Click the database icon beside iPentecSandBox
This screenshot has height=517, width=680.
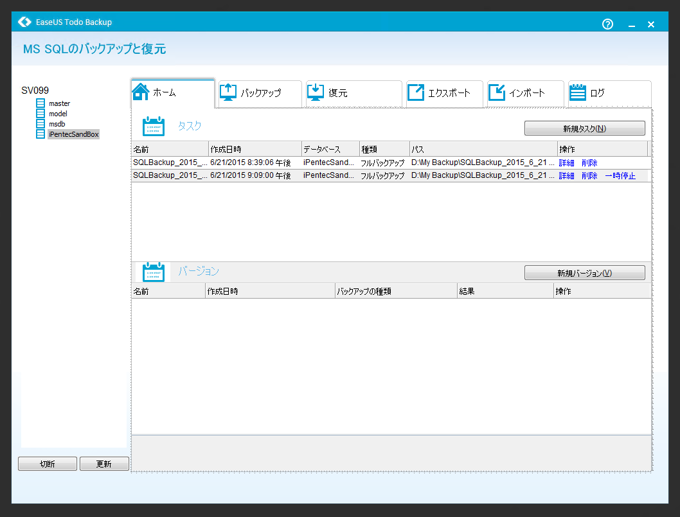click(40, 134)
